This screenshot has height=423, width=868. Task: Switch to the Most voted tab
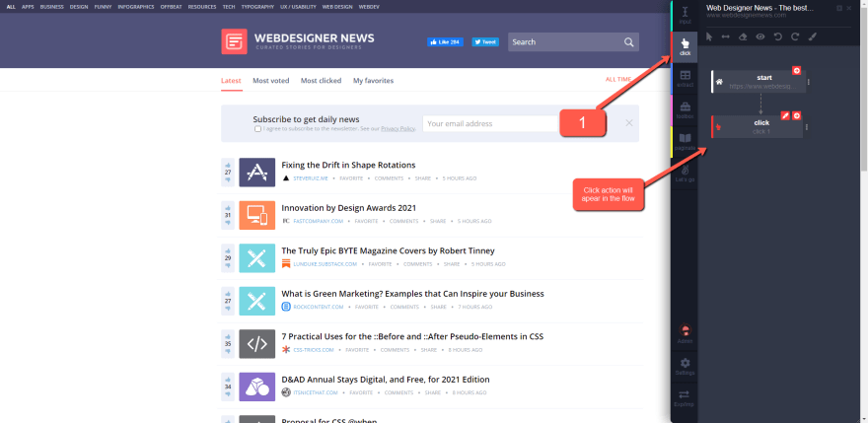click(x=270, y=80)
